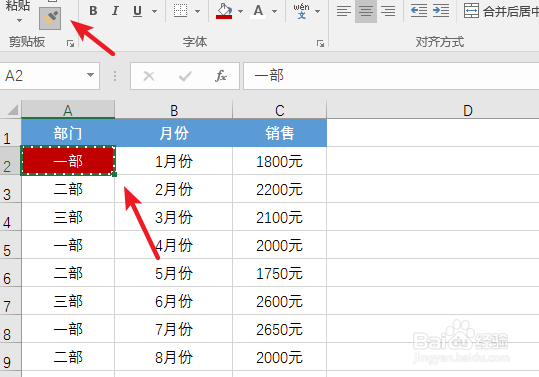Screen dimensions: 539x377
Task: Select cell 2200元
Action: point(280,189)
